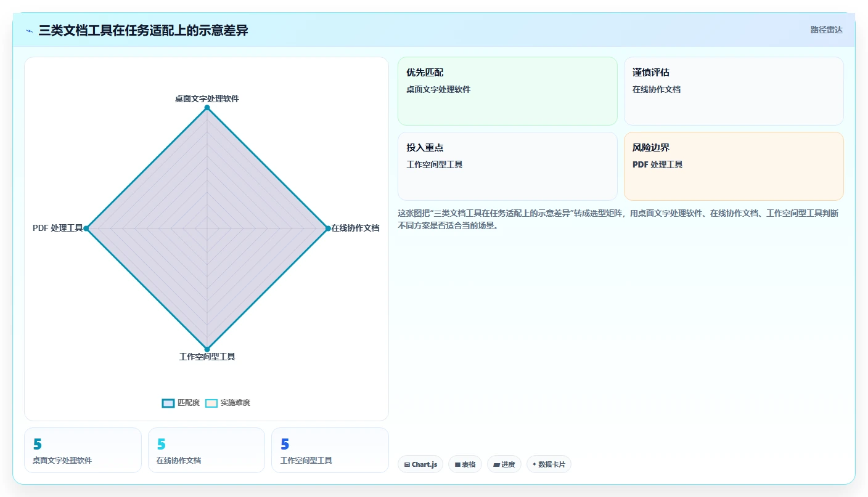Click 工作空间型工具 text in 投入重点 card

coord(435,164)
